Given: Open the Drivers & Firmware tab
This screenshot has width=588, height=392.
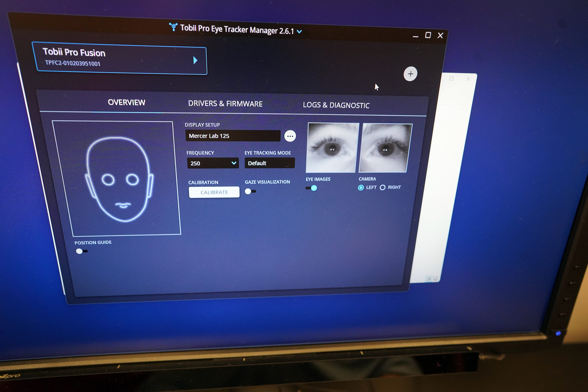Looking at the screenshot, I should click(225, 104).
